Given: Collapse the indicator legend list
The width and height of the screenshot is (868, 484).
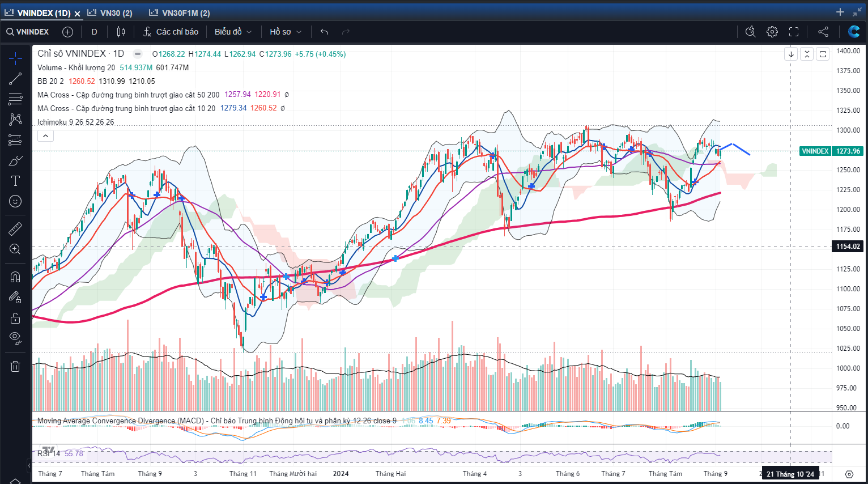Looking at the screenshot, I should (45, 135).
